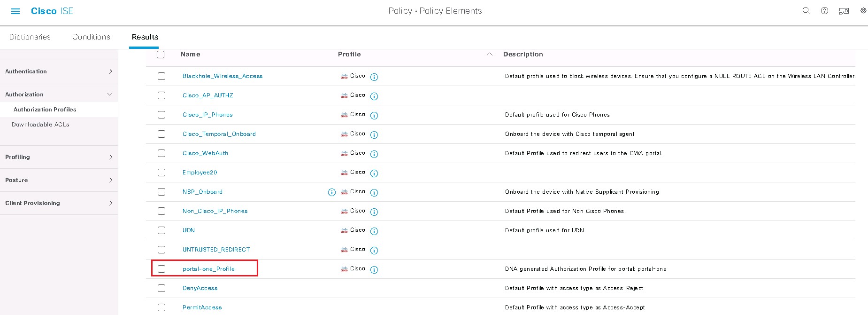Click the Name column header
The width and height of the screenshot is (868, 315).
190,55
